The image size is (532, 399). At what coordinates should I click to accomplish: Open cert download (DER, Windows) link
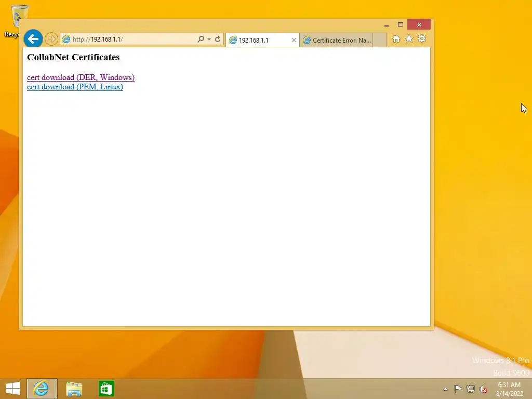(81, 77)
